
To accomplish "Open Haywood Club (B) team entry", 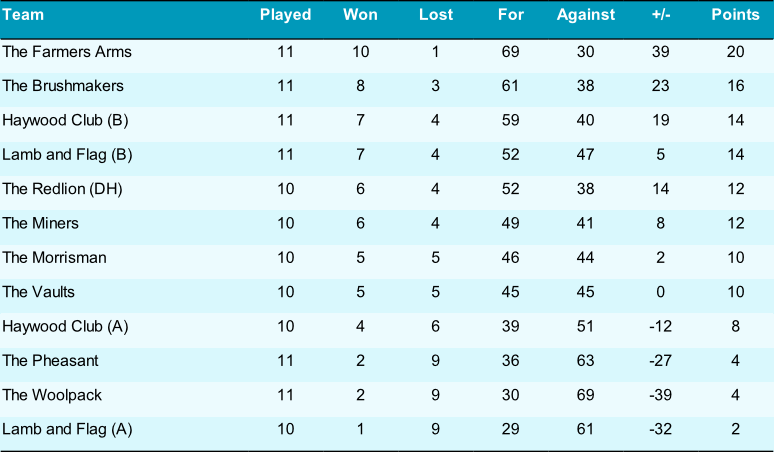I will click(x=65, y=120).
